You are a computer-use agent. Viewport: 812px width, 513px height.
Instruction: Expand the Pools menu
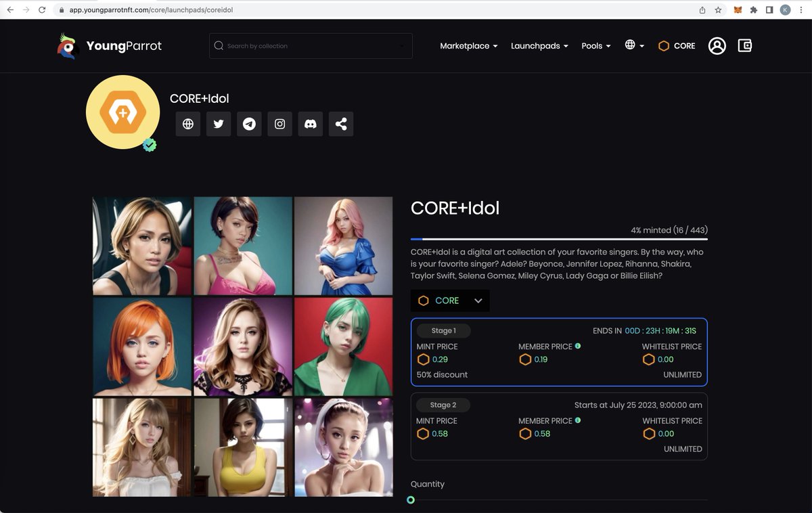coord(596,46)
